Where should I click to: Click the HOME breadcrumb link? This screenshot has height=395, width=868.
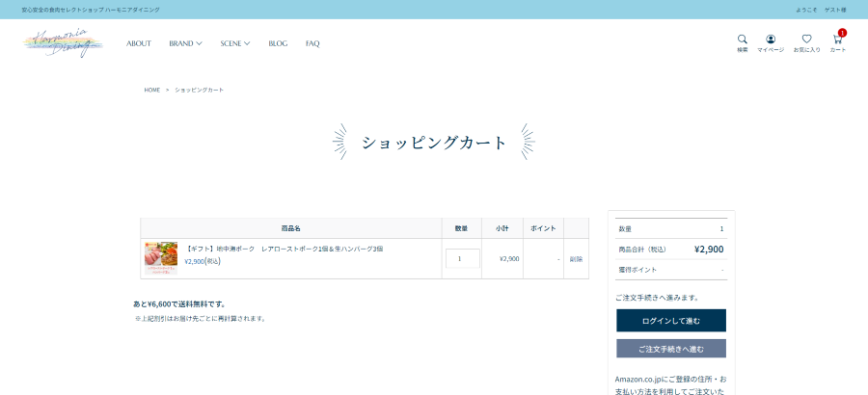(x=151, y=90)
